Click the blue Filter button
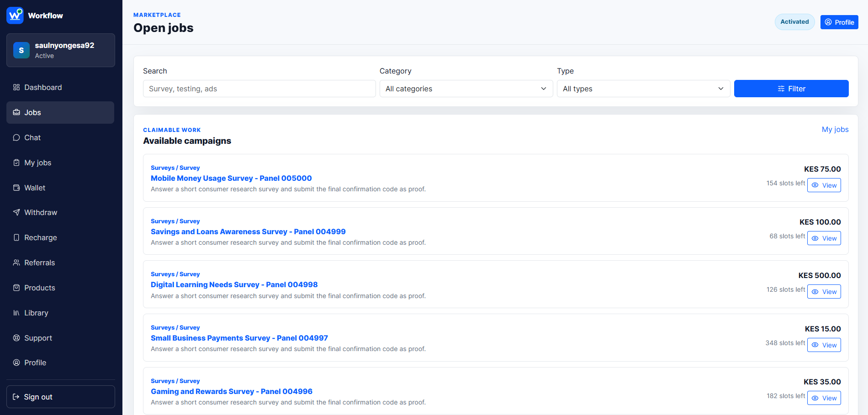Image resolution: width=868 pixels, height=415 pixels. tap(791, 89)
